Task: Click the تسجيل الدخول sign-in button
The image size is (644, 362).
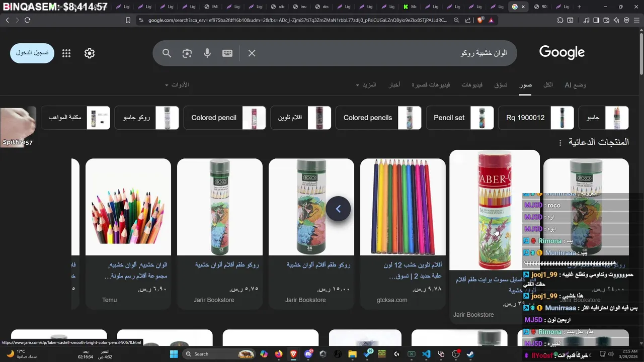Action: (x=32, y=53)
